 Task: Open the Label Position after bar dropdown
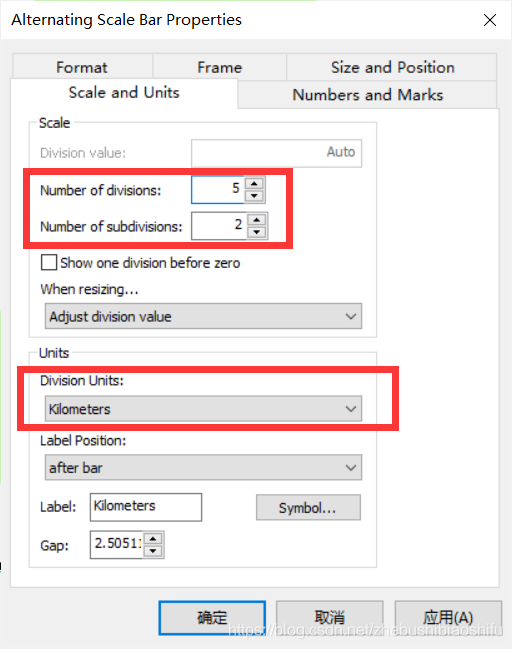(x=203, y=468)
